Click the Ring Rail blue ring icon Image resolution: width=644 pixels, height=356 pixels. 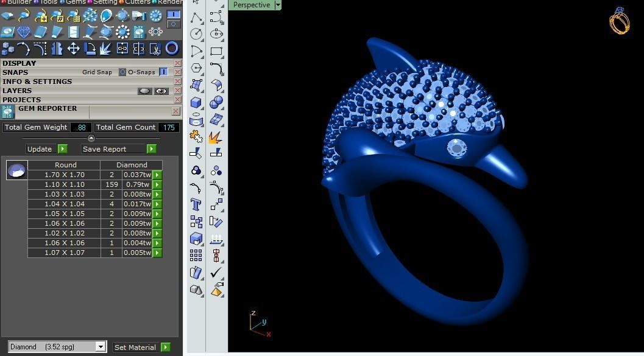pos(172,49)
